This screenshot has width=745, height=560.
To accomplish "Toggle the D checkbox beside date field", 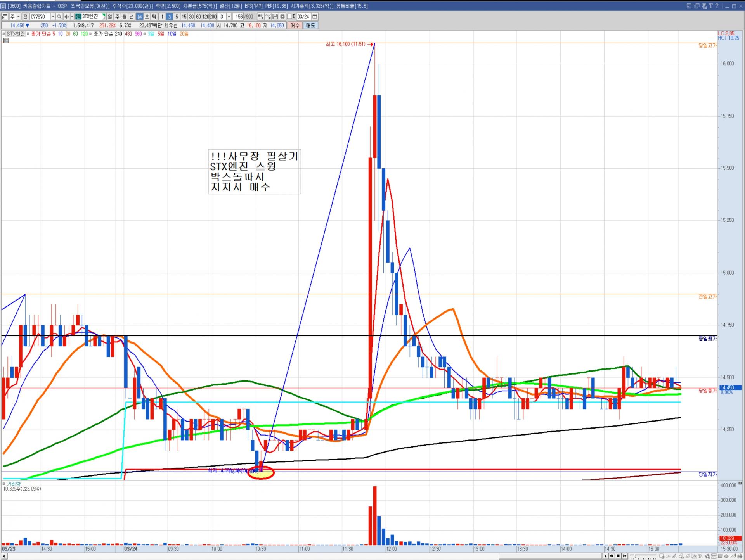I will pyautogui.click(x=289, y=17).
